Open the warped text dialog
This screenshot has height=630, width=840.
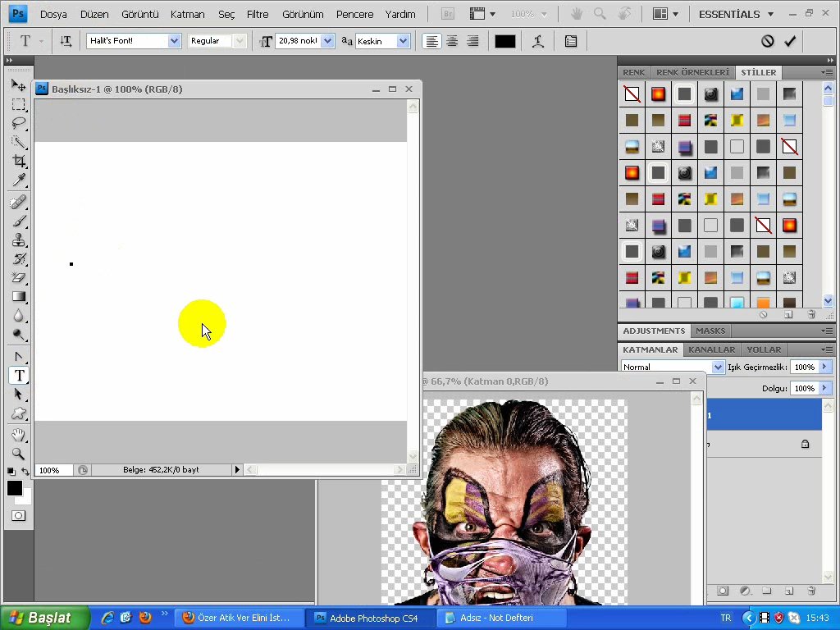pos(538,41)
